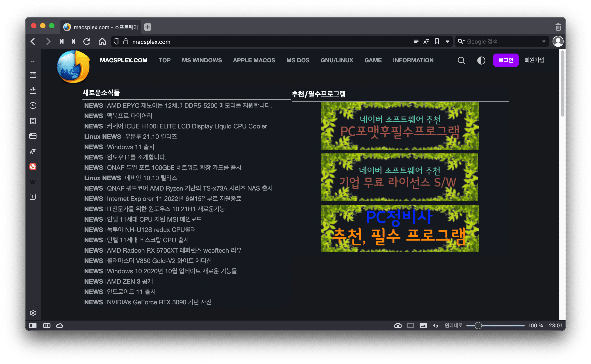Viewport: 591px width, 364px height.
Task: Open the PC포맷후필수프로그램 banner
Action: click(400, 126)
